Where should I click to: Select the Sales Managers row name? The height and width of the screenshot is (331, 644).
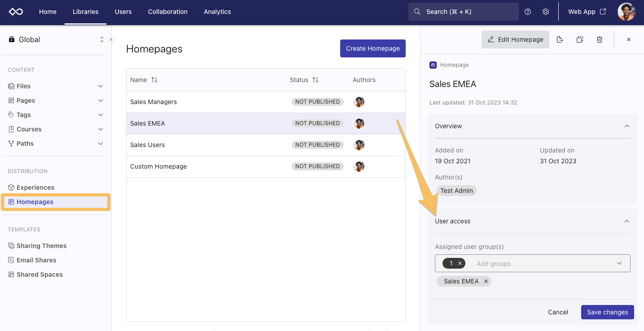click(153, 102)
